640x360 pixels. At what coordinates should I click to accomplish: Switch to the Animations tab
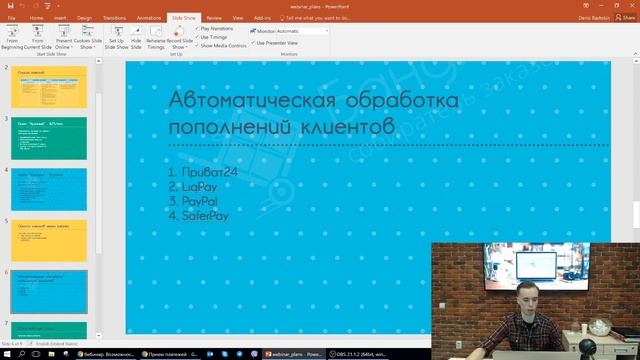pyautogui.click(x=149, y=18)
